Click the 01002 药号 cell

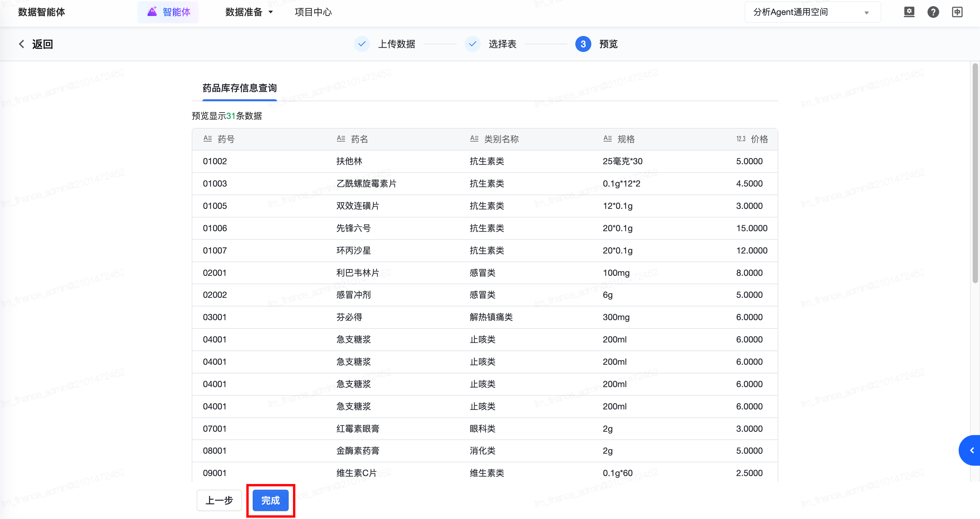point(215,161)
